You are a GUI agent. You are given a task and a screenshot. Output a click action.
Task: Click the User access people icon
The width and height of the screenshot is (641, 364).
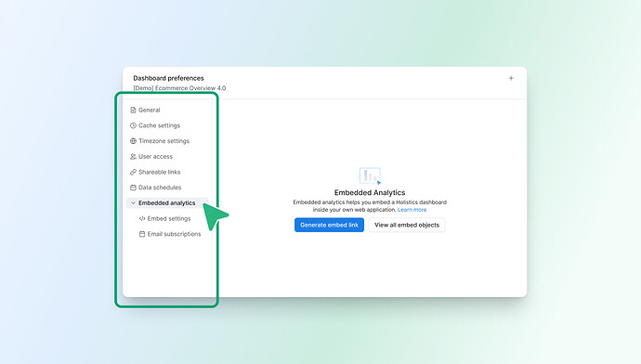pyautogui.click(x=133, y=157)
